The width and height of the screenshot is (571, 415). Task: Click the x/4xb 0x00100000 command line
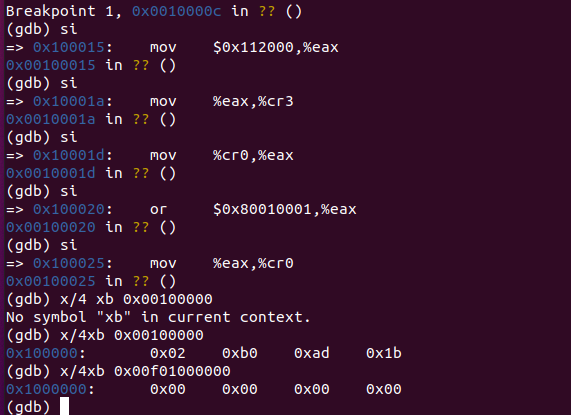coord(131,335)
